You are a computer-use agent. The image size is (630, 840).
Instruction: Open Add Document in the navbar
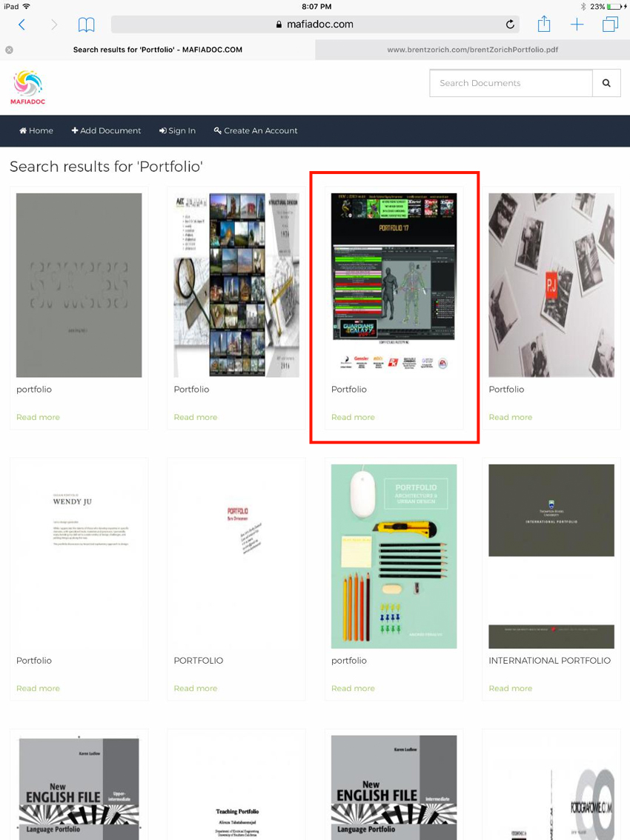tap(106, 130)
